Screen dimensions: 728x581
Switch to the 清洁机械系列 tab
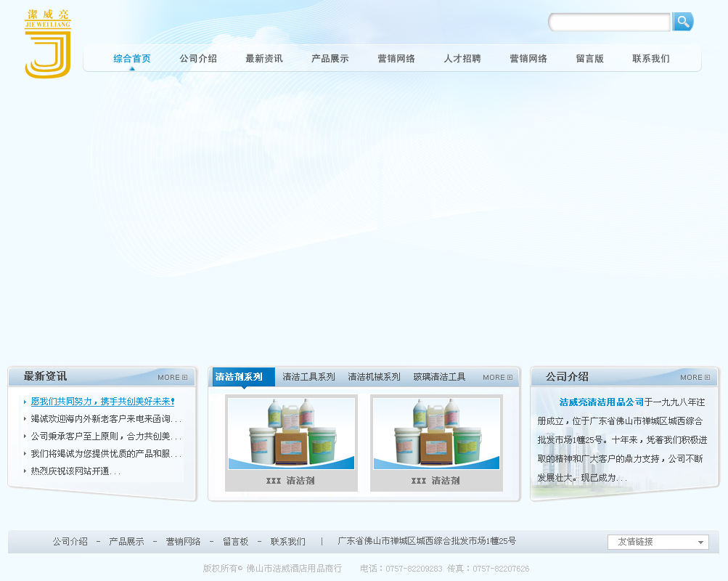(374, 377)
